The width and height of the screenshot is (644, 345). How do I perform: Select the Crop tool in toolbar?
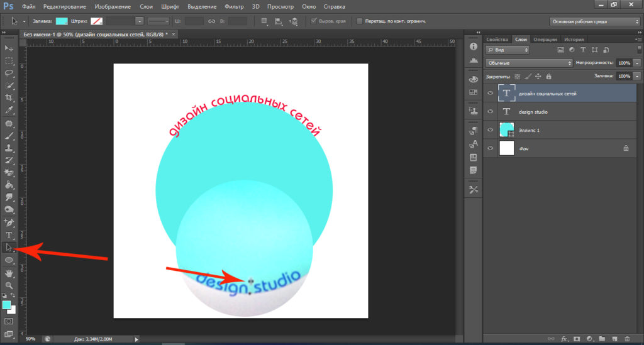pyautogui.click(x=9, y=97)
